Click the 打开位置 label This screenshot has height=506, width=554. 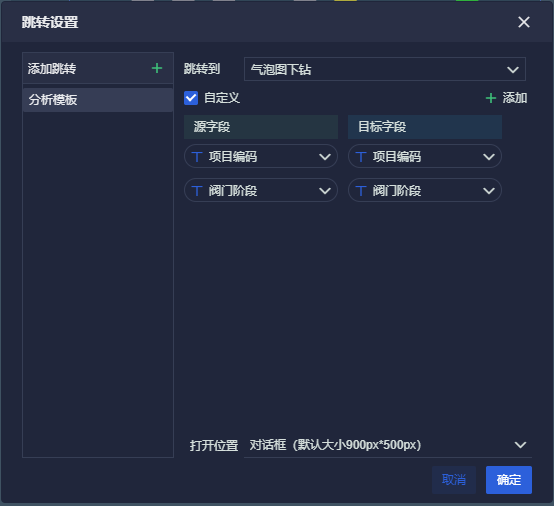coord(214,445)
